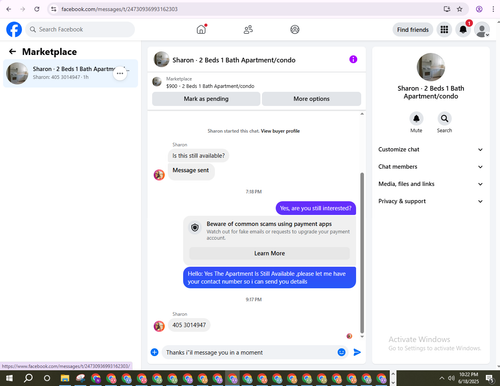Click Learn More on scam warning

pos(269,253)
